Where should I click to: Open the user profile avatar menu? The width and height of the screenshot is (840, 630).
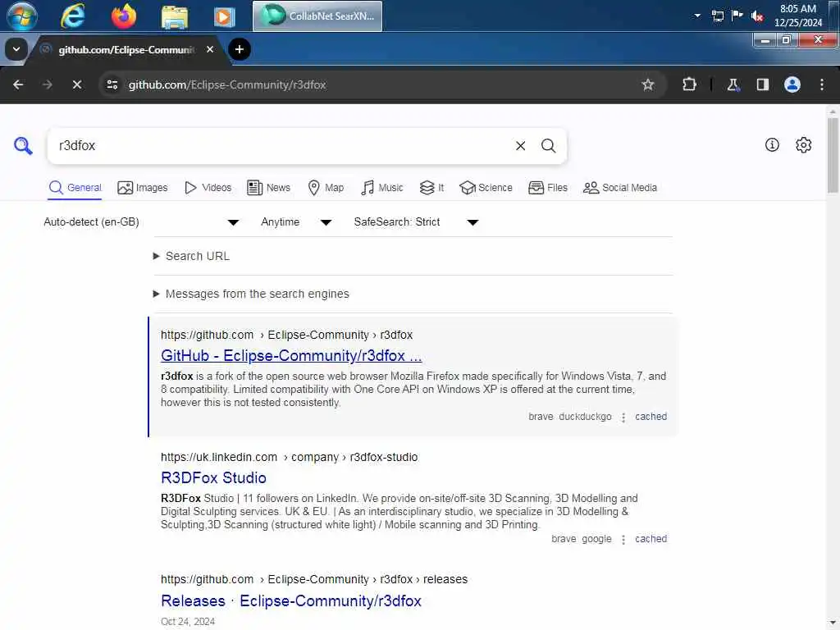point(792,84)
